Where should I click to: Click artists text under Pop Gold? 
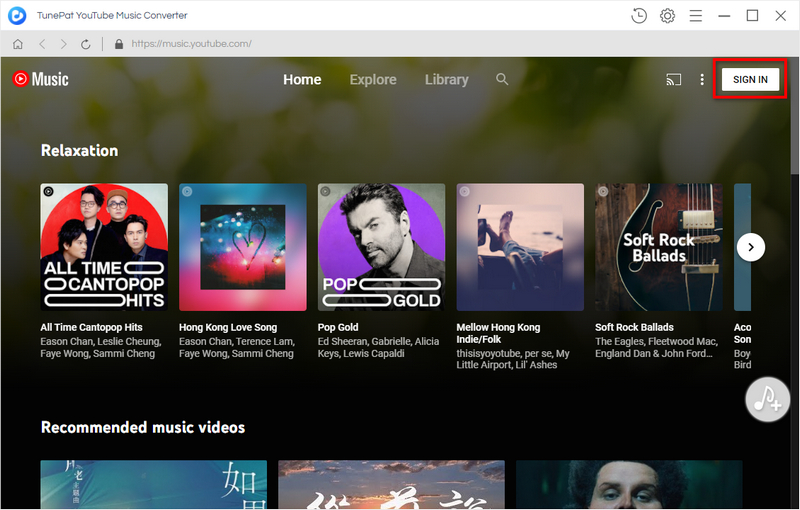(379, 348)
